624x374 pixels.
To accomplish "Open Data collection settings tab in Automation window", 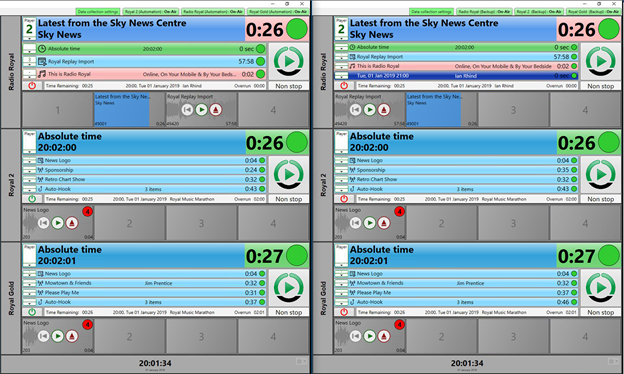I will click(x=98, y=12).
